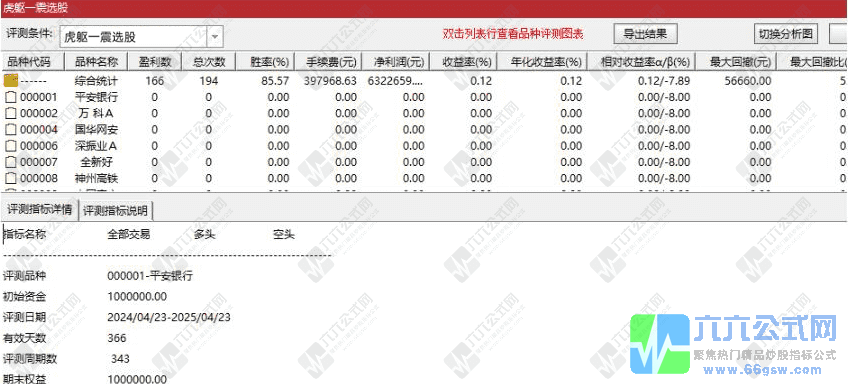Sort by 盈利数 column header
The image size is (848, 384).
154,62
